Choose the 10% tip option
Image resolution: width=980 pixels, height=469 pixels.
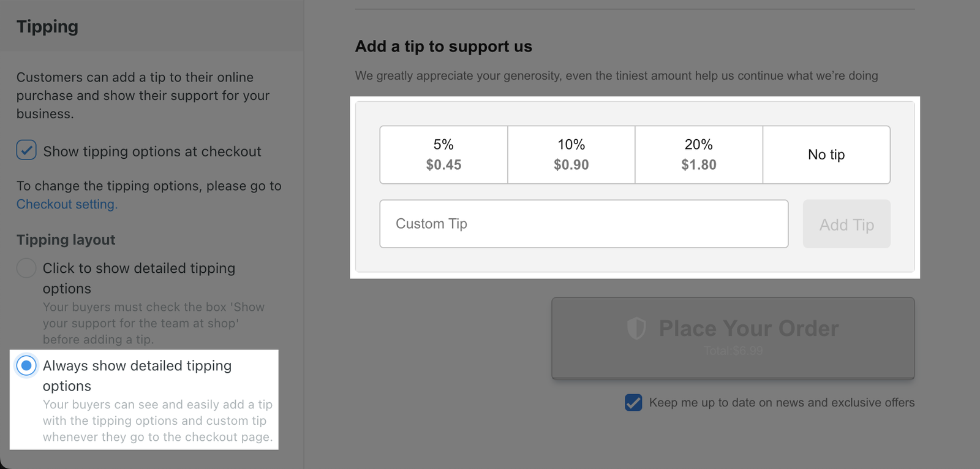571,154
